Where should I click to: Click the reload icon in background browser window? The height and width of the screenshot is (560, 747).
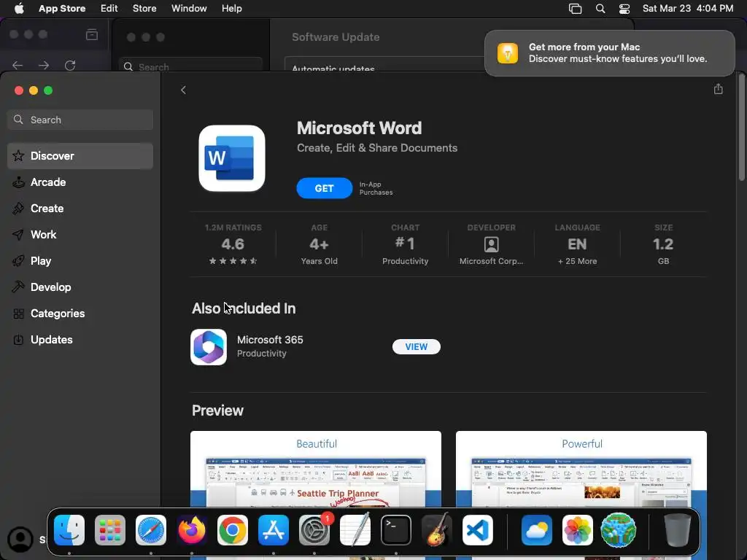pos(70,65)
